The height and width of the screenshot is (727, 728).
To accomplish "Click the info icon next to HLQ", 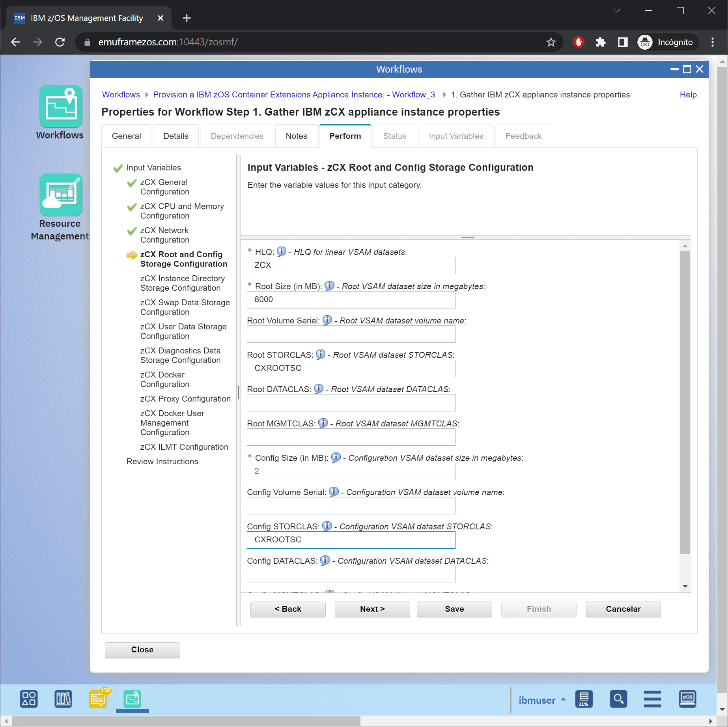I will (281, 251).
